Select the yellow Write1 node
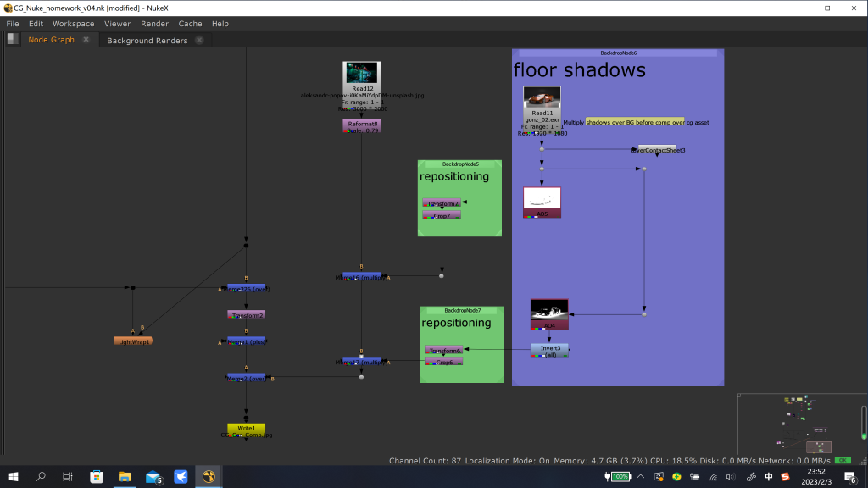Screen dimensions: 868x488 coord(246,429)
